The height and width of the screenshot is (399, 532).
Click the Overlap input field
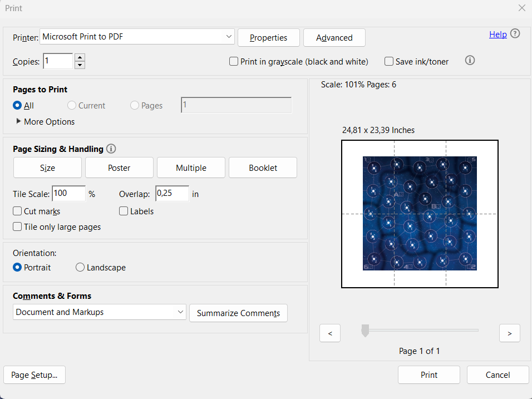click(173, 194)
